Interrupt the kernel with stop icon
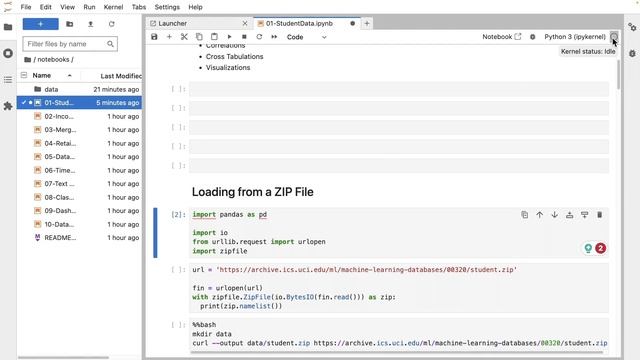This screenshot has width=640, height=360. click(x=244, y=37)
